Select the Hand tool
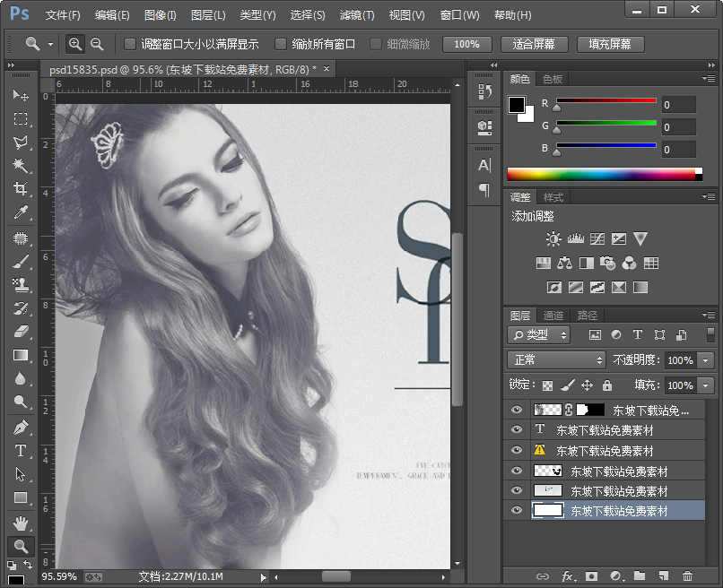 tap(20, 523)
